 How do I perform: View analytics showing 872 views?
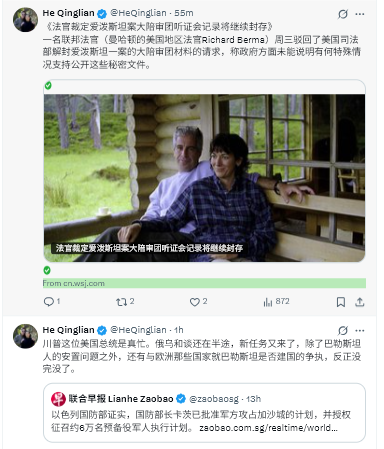coord(276,302)
